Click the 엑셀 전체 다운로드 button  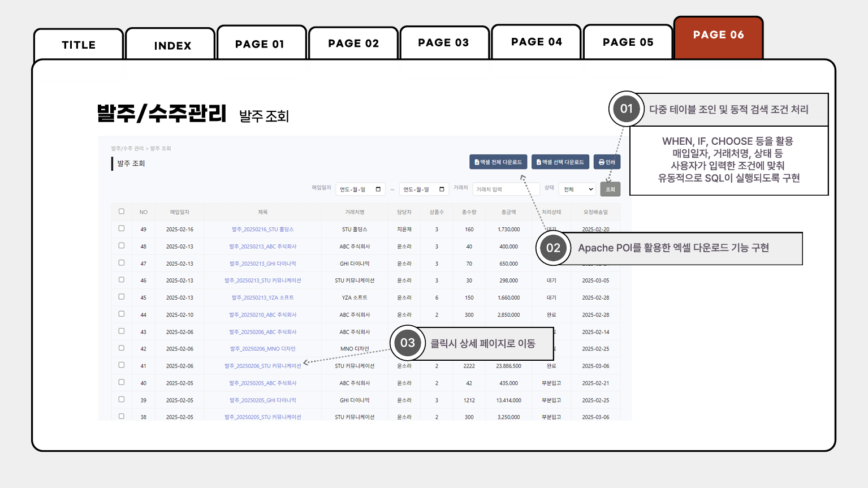[498, 162]
